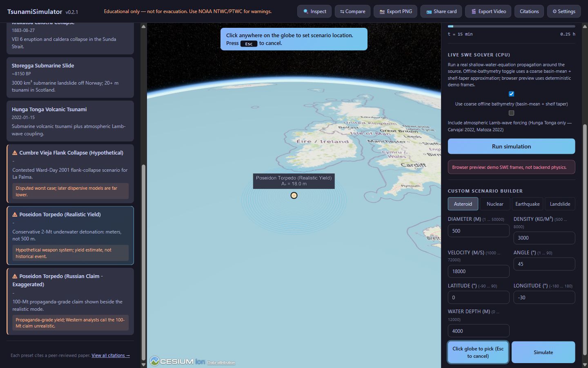This screenshot has height=368, width=588.
Task: Click the Poseidon Torpedo source marker on globe
Action: (x=294, y=195)
